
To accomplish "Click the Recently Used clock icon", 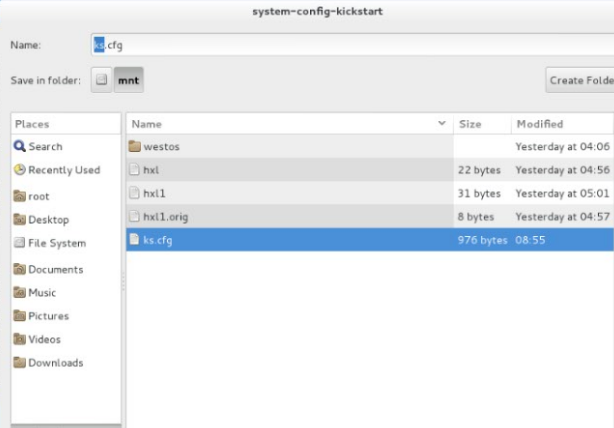I will 19,170.
